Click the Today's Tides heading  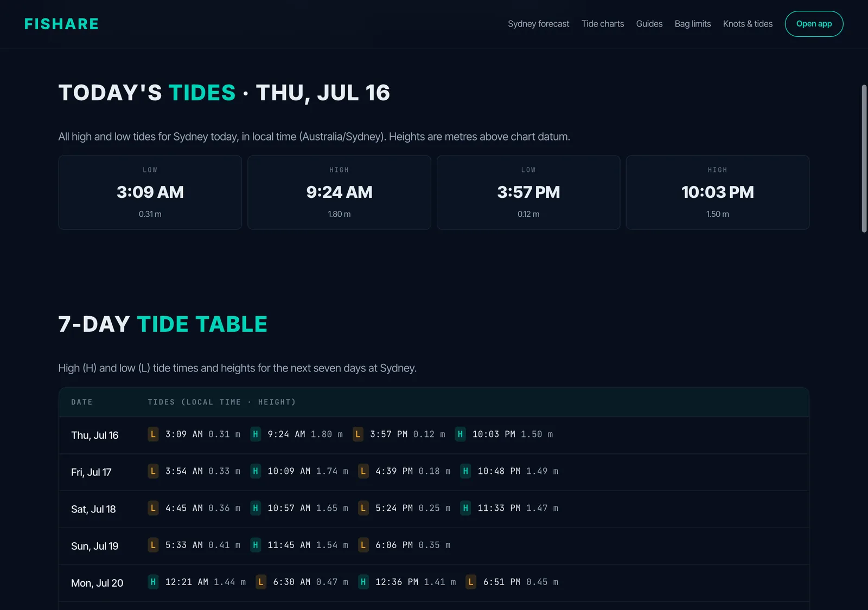coord(224,93)
